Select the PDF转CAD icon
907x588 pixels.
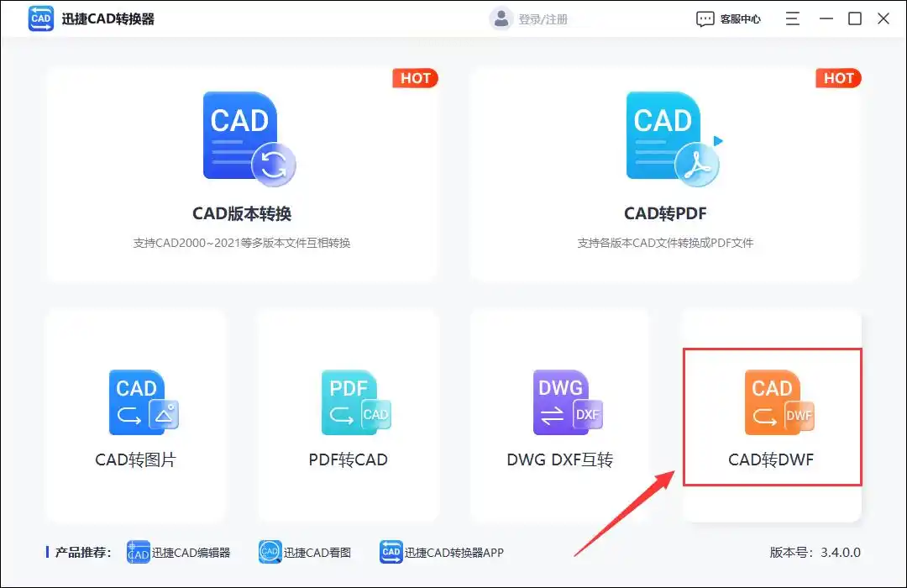coord(356,402)
